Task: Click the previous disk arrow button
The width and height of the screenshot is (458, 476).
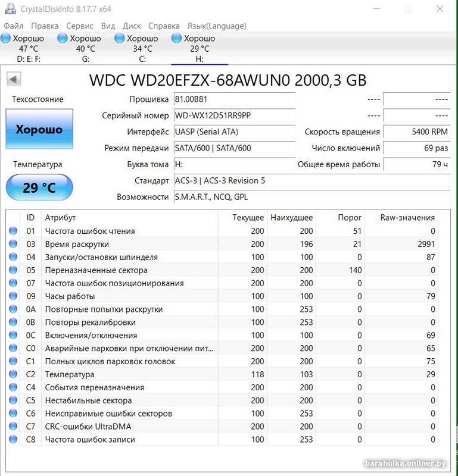Action: tap(14, 79)
